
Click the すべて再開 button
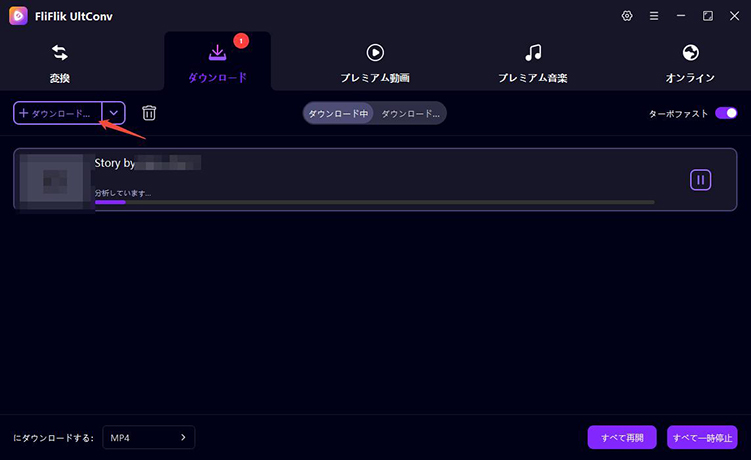pyautogui.click(x=622, y=438)
